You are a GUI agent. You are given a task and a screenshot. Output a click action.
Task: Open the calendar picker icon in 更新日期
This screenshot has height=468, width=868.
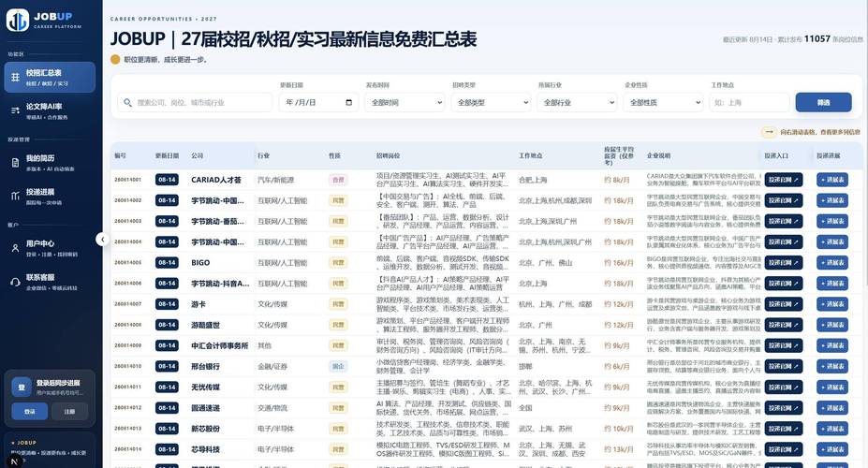(348, 102)
